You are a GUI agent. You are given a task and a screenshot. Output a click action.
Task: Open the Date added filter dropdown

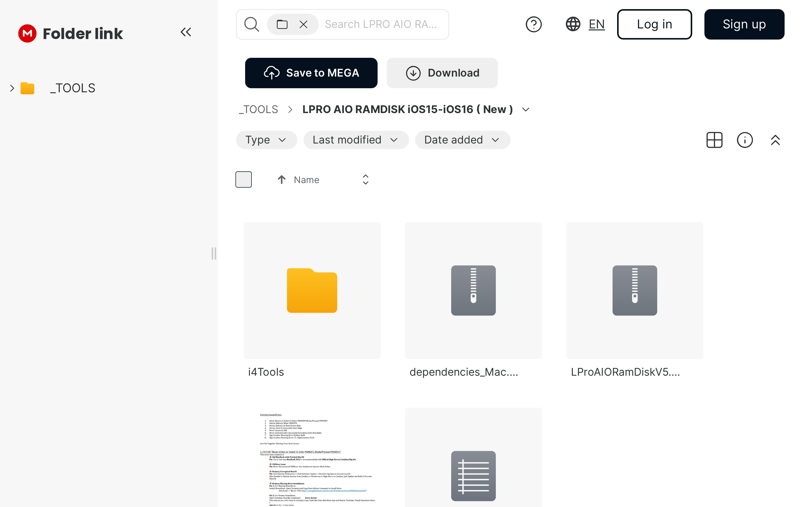point(462,140)
